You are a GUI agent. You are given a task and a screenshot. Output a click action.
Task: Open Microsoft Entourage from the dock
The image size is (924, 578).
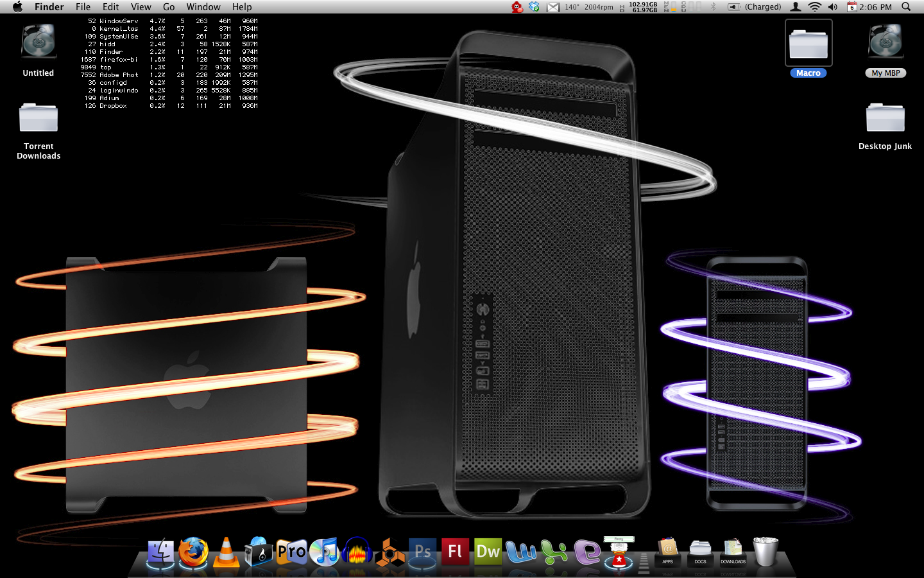point(586,552)
